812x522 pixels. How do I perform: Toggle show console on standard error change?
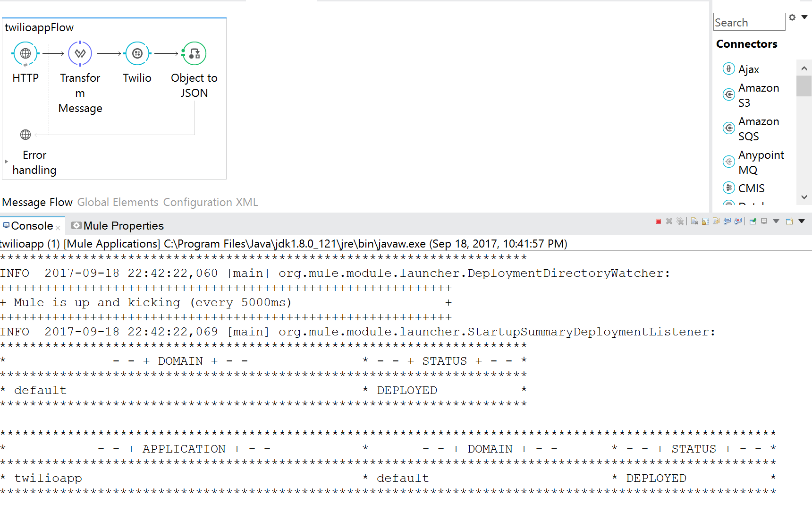[x=738, y=221]
